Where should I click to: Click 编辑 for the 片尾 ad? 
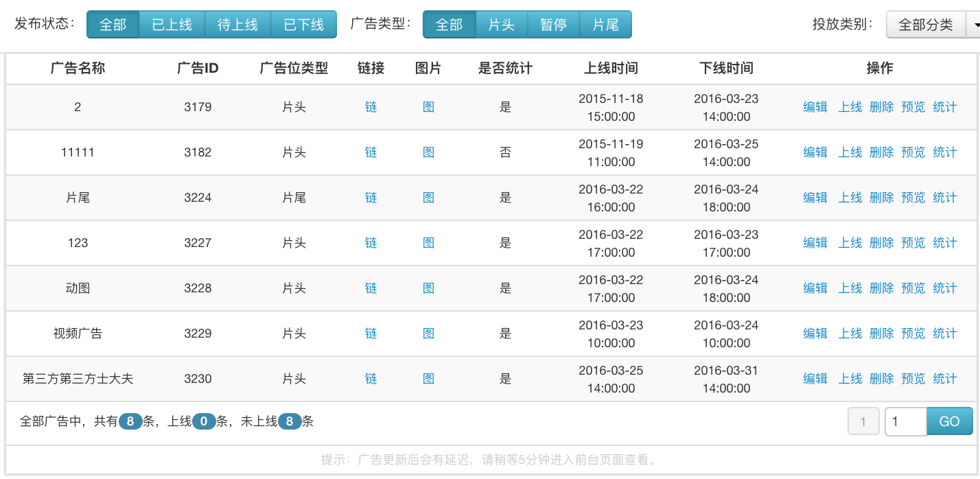pos(815,198)
